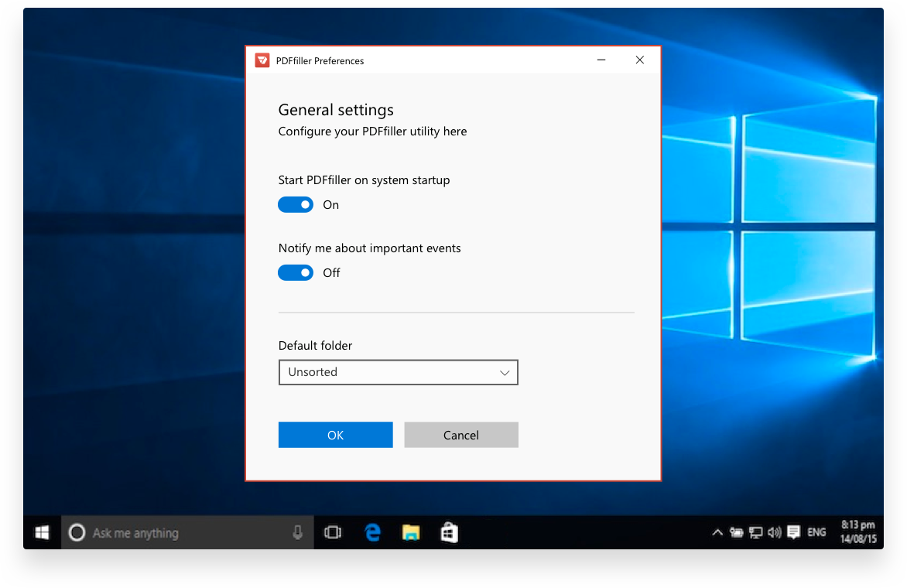Toggle Notify me about important events switch
This screenshot has height=588, width=907.
tap(296, 273)
